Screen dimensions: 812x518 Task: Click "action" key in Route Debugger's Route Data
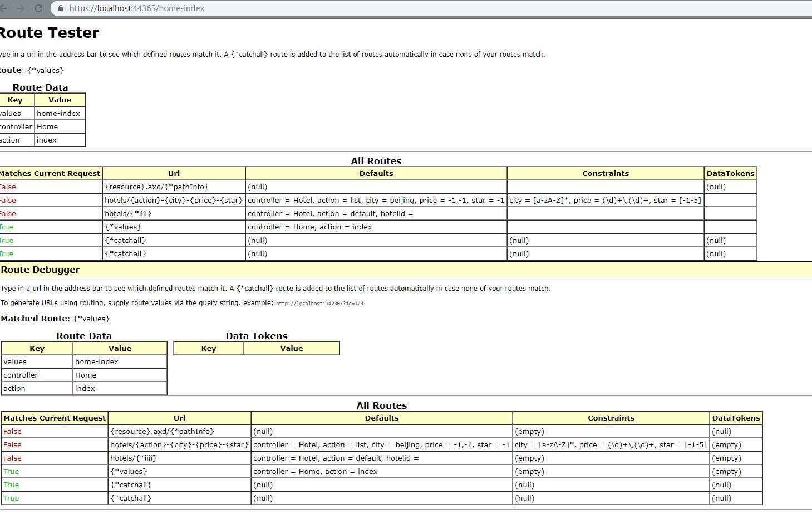[14, 388]
